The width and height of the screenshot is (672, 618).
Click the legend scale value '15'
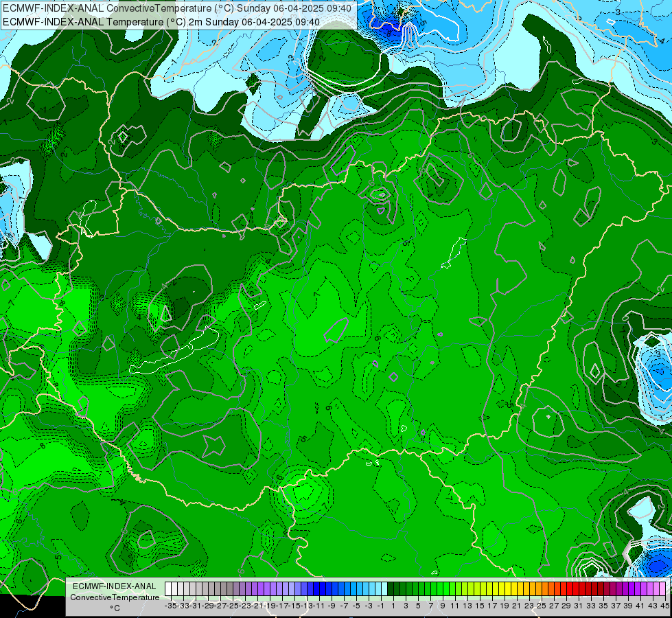coord(480,606)
